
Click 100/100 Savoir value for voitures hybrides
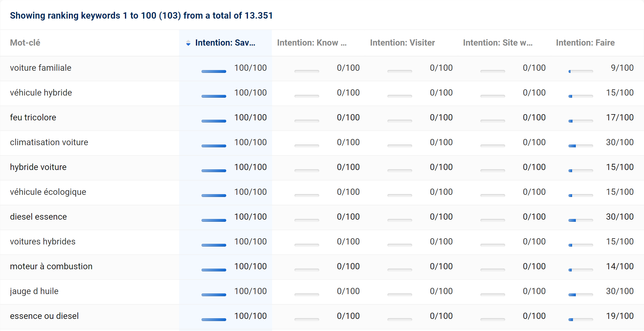(x=250, y=242)
